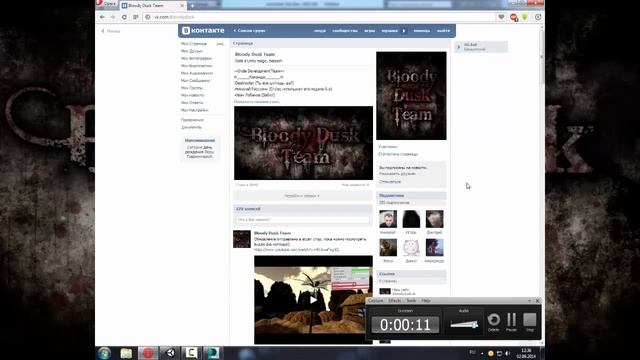
Task: Click the 'музыка' header menu item
Action: point(389,31)
